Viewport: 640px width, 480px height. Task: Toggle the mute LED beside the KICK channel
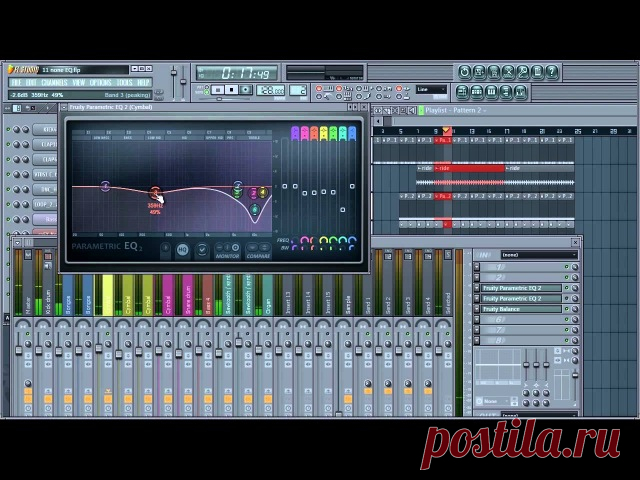[8, 129]
